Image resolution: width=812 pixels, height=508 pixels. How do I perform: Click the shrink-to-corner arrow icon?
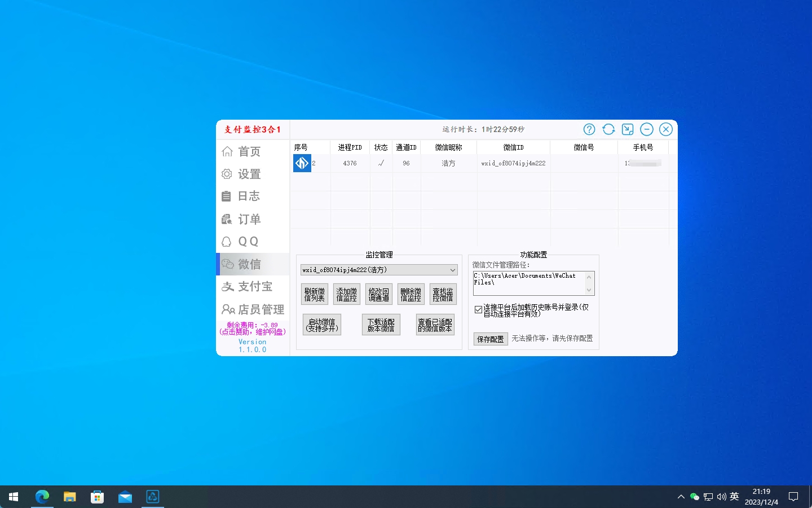point(628,129)
